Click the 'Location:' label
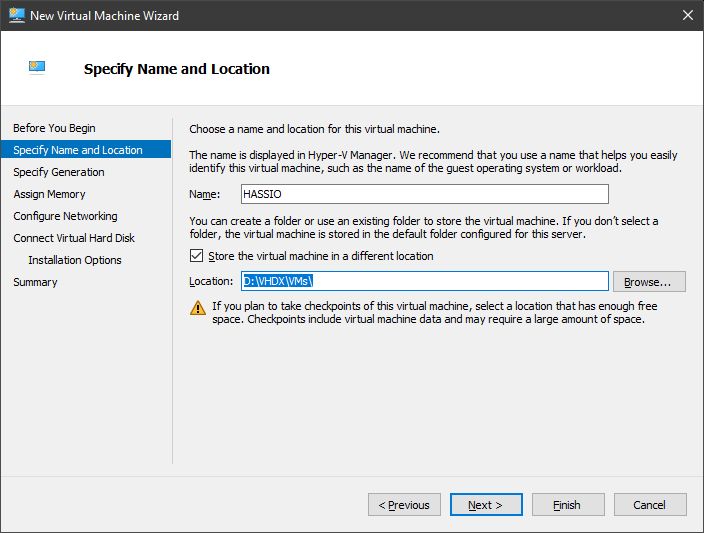The width and height of the screenshot is (704, 533). tap(211, 281)
